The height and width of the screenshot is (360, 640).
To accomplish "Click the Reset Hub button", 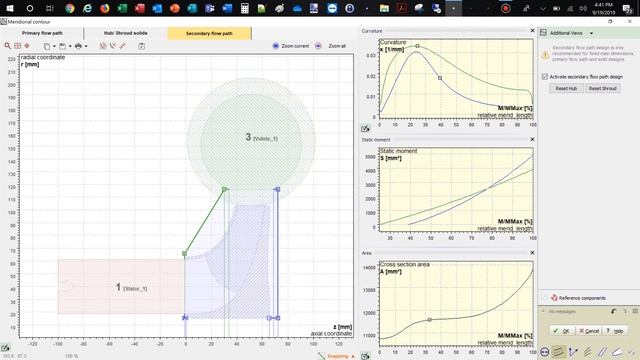I will click(x=566, y=88).
